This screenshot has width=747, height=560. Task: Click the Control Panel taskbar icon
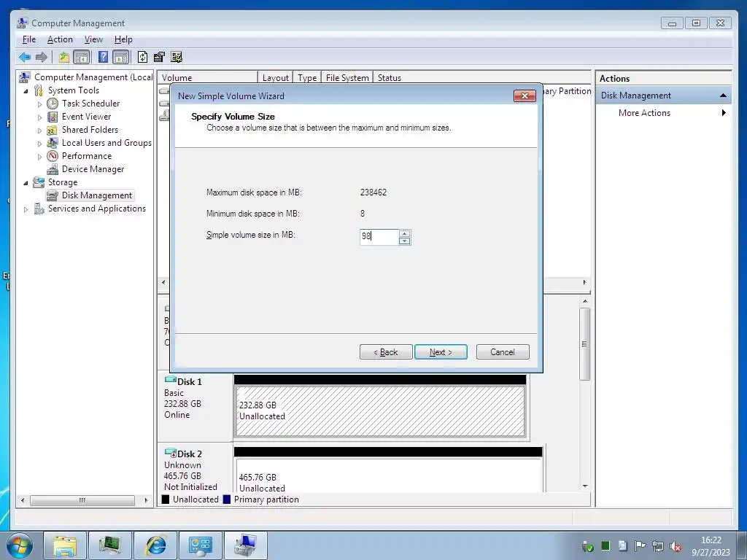(x=200, y=545)
